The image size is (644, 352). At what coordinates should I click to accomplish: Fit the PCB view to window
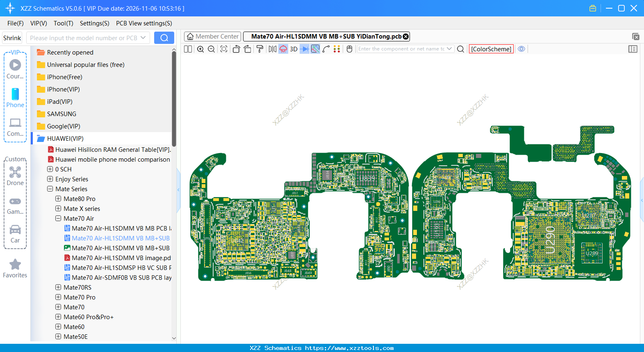point(224,49)
